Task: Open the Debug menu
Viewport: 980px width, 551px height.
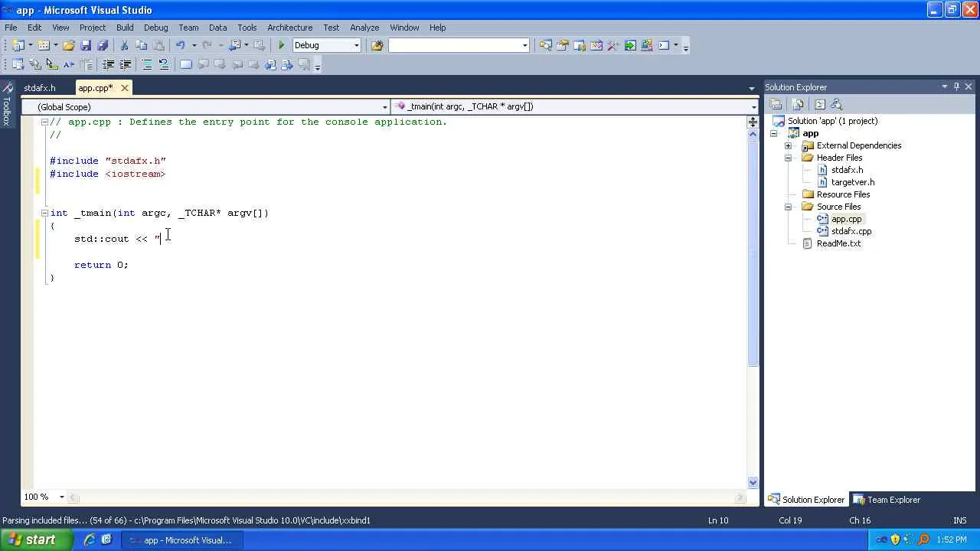Action: coord(155,28)
